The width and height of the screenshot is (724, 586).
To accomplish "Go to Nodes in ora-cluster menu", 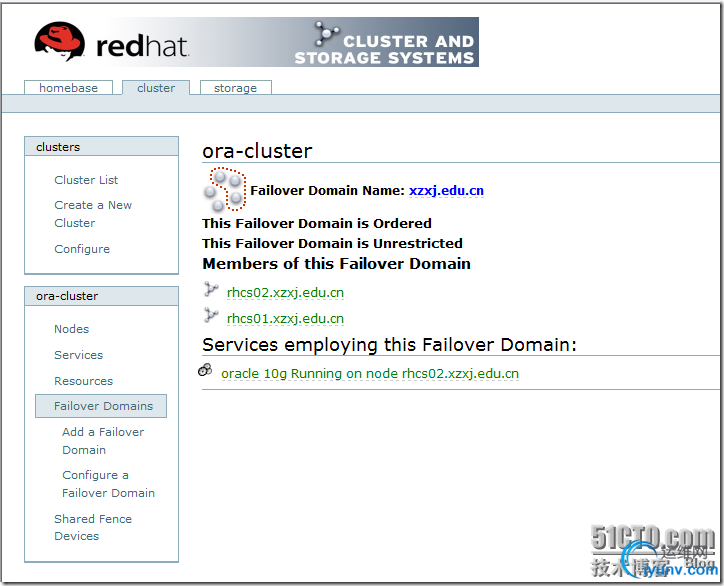I will pyautogui.click(x=72, y=329).
